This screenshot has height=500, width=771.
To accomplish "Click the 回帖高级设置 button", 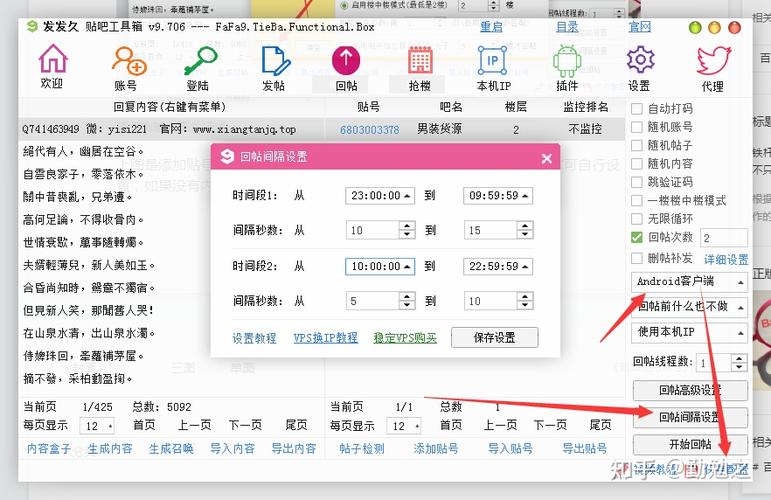I will point(690,390).
